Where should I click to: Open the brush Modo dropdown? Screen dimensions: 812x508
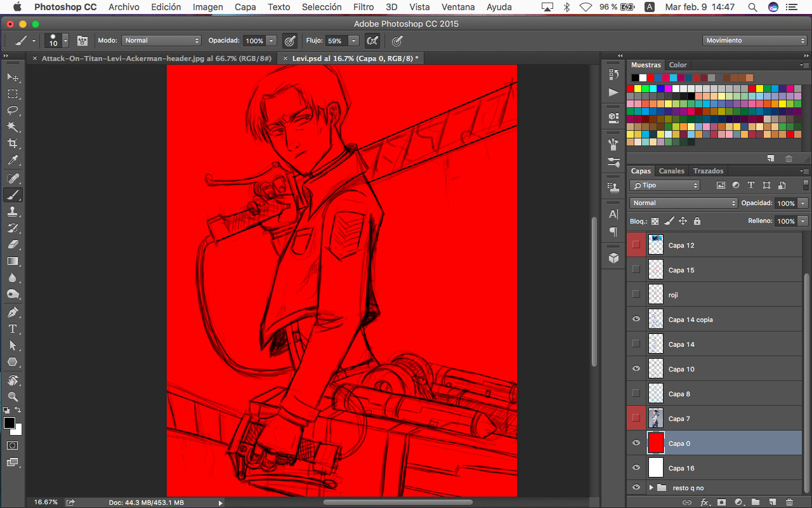coord(161,41)
